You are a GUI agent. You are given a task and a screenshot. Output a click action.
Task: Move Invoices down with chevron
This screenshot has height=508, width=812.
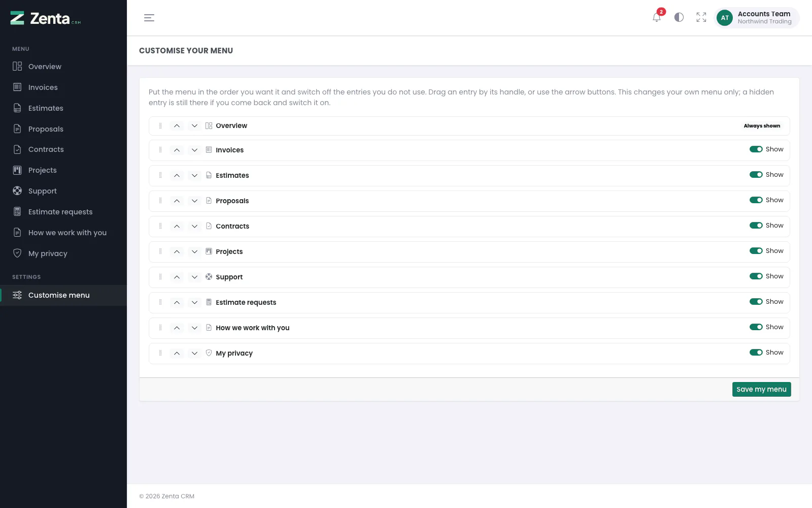[x=194, y=150]
